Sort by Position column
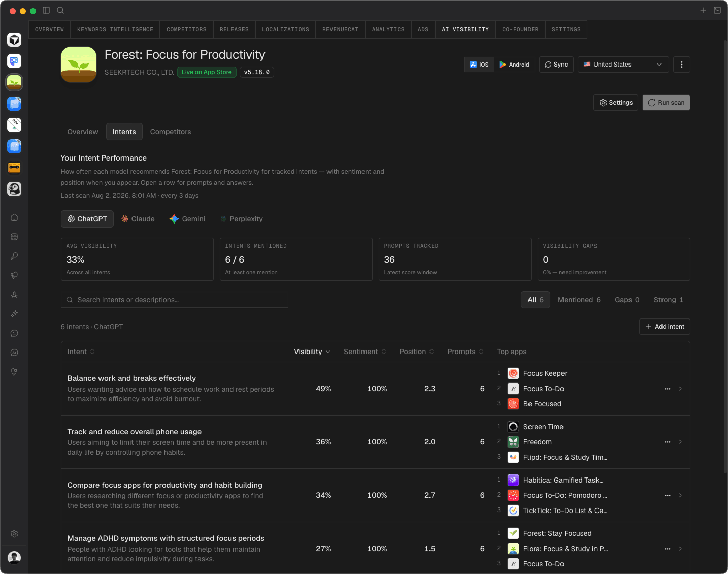Screen dimensions: 728x574 coord(417,352)
